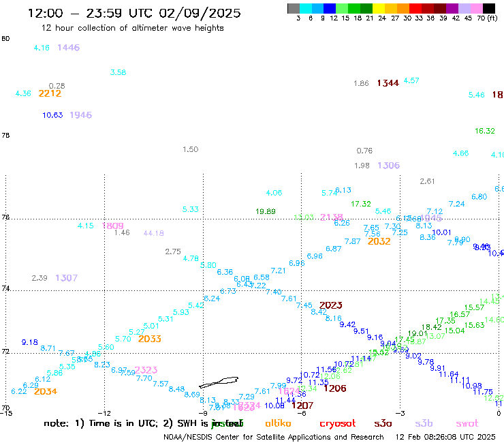Click the s3a pass time 2023
Viewport: 504px width, 443px height.
click(x=331, y=305)
